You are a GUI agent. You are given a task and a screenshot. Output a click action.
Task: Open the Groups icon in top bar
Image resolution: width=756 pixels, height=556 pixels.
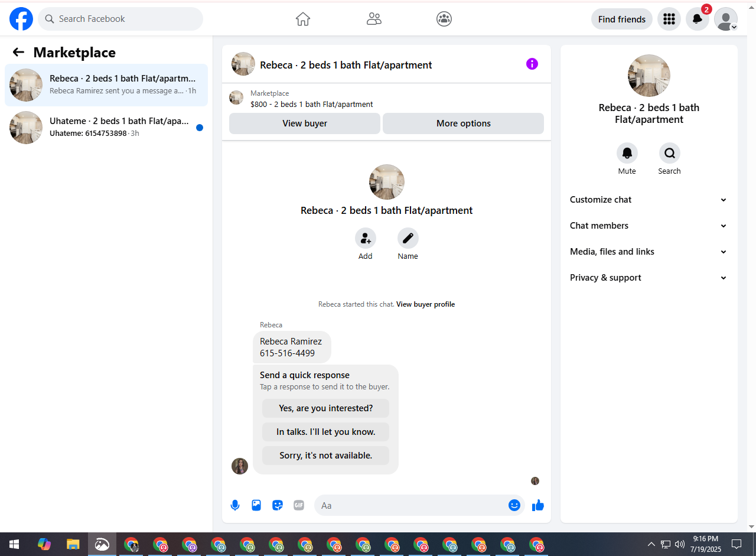pyautogui.click(x=444, y=19)
